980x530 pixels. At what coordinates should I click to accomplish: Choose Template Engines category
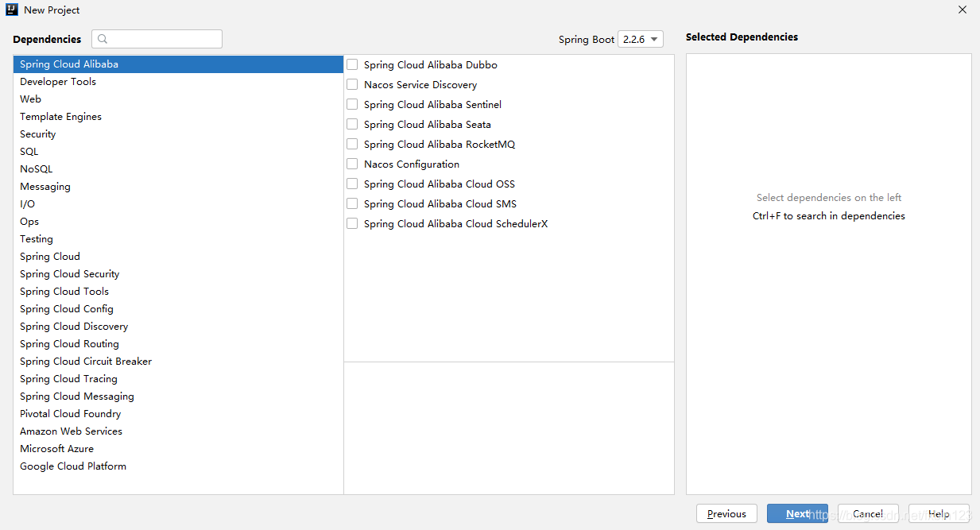[178, 117]
